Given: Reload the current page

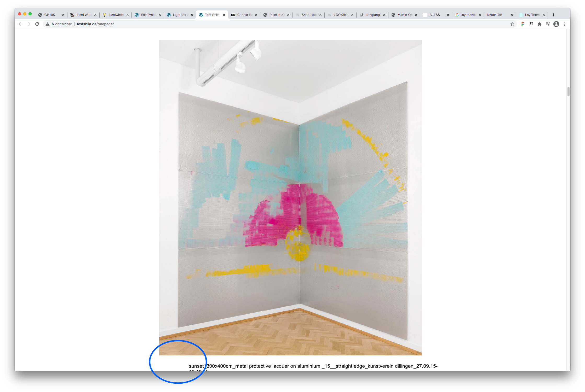Looking at the screenshot, I should pos(37,24).
